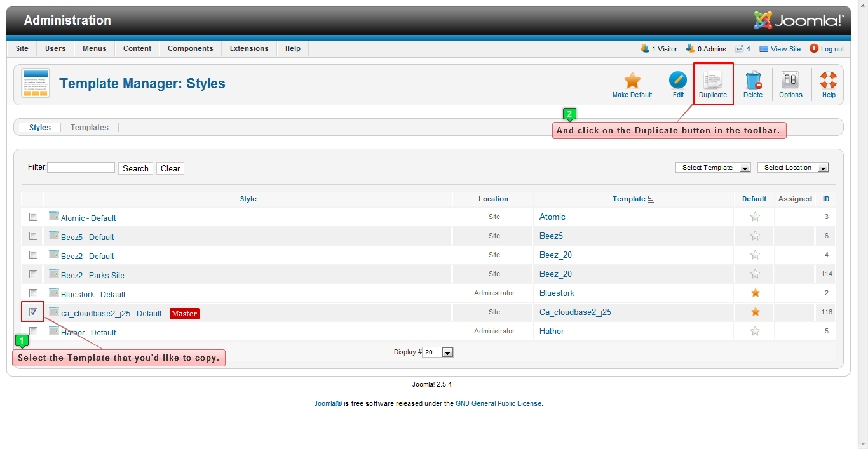This screenshot has height=449, width=868.
Task: Click the Atomic row default star
Action: [x=755, y=217]
